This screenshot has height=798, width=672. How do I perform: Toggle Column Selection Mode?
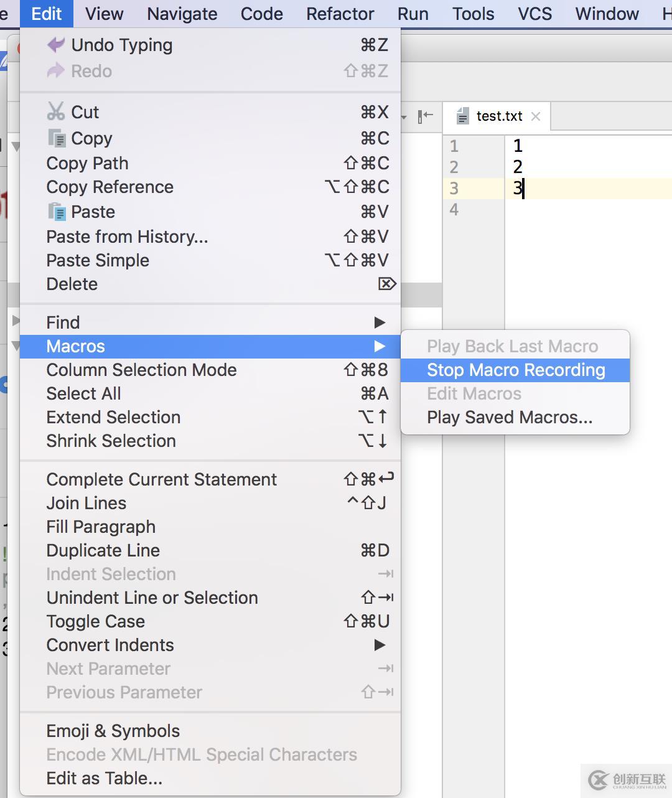[210, 370]
